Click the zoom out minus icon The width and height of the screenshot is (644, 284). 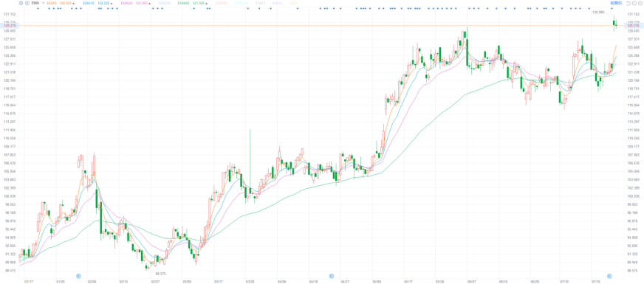[634, 3]
